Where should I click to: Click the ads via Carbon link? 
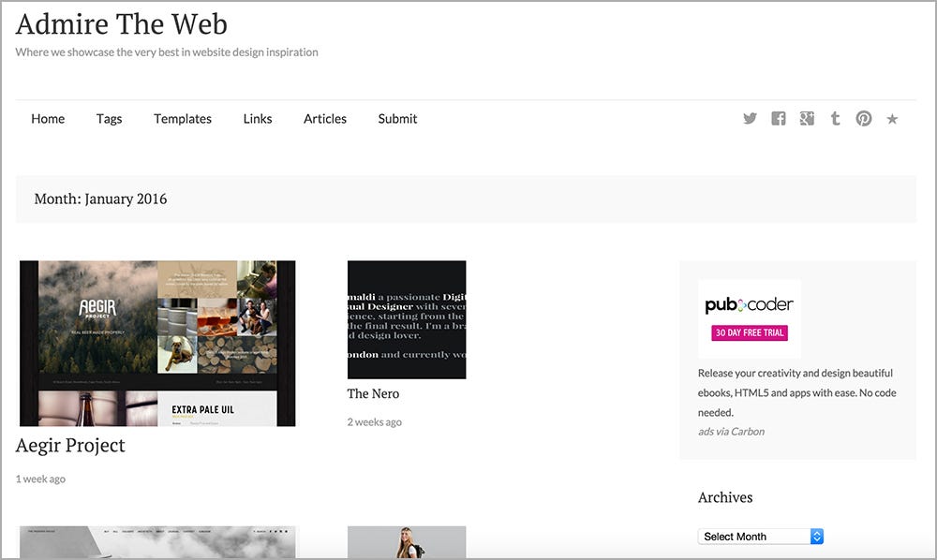pos(731,431)
